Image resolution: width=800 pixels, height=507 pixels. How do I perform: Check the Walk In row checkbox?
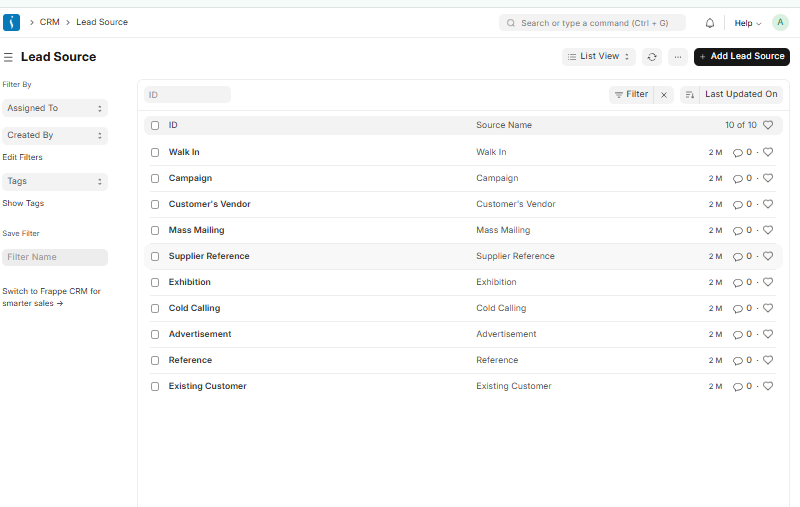(x=155, y=153)
